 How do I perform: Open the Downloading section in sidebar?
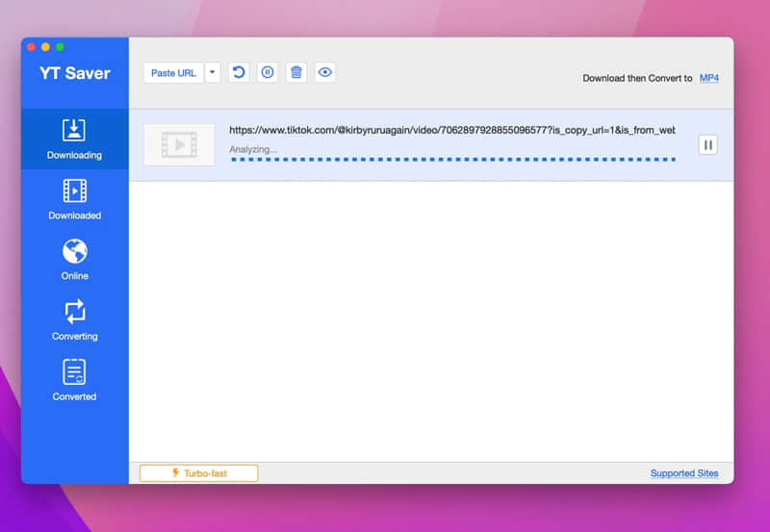click(74, 139)
